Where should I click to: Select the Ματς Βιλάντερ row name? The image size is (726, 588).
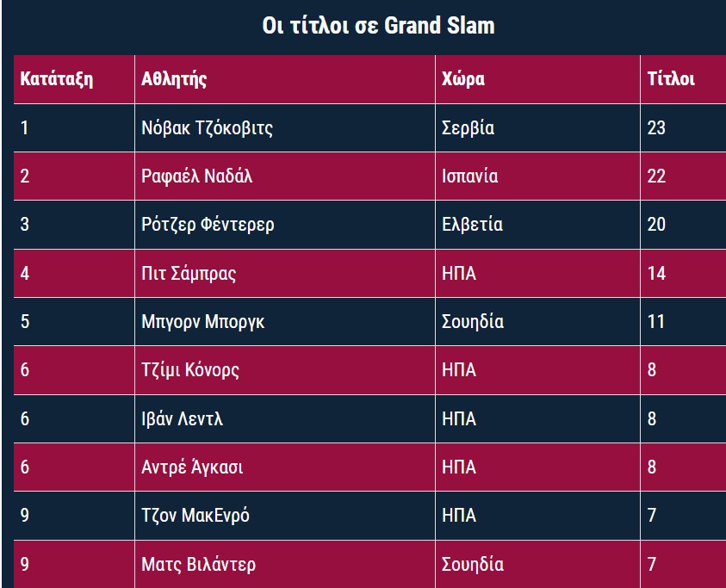[x=198, y=565]
